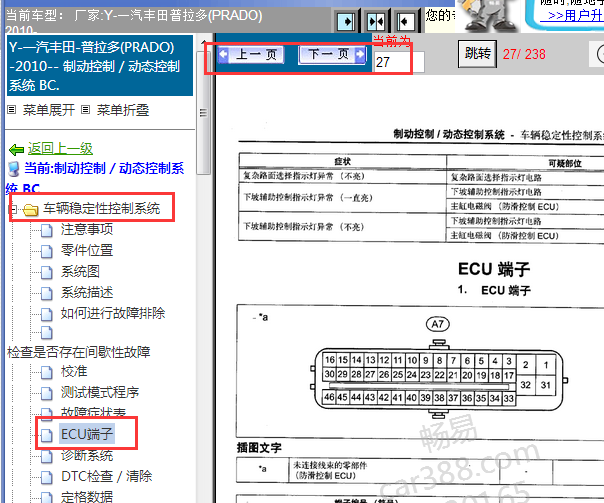This screenshot has width=604, height=503.
Task: Click 菜单折叠 to collapse menu
Action: pos(122,110)
